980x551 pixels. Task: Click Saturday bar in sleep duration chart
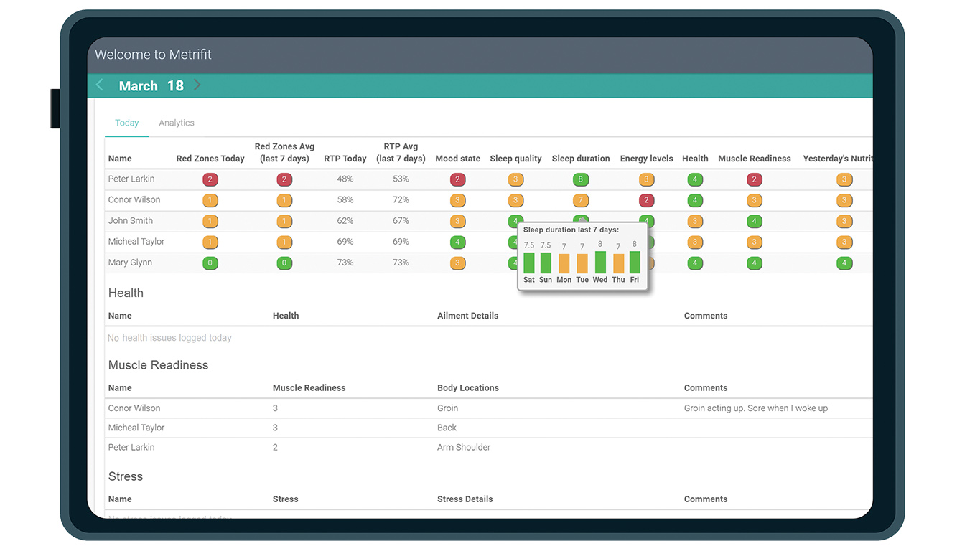point(529,263)
